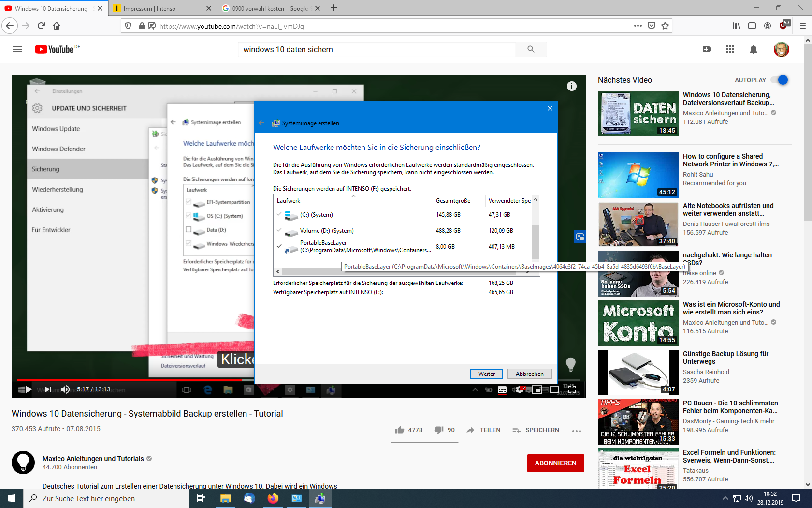Open the YouTube apps grid icon
This screenshot has height=508, width=812.
coord(730,49)
